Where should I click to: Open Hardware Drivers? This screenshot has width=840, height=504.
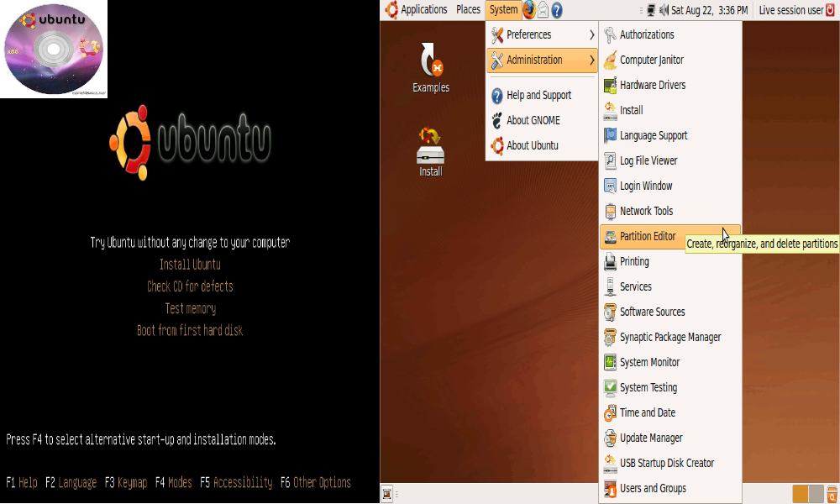point(670,85)
